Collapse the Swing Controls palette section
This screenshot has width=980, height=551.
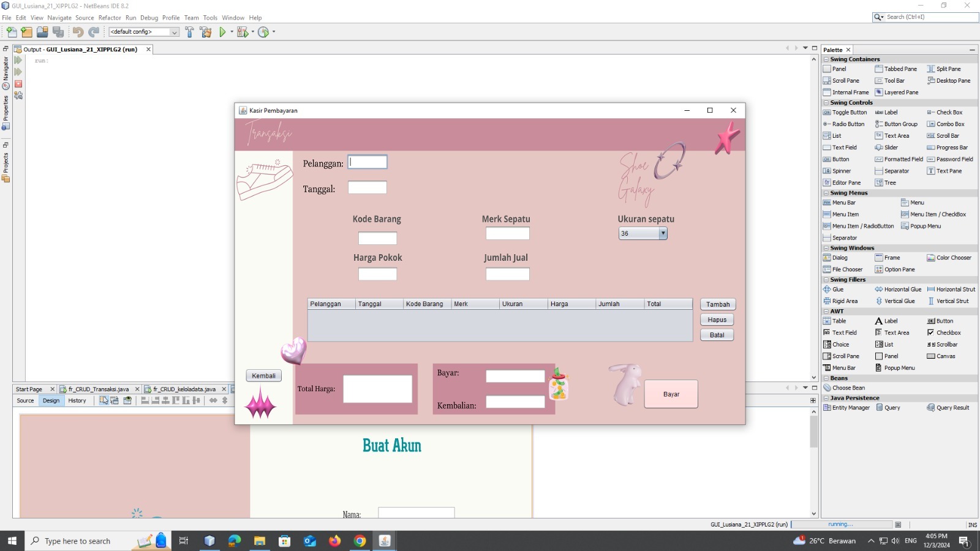coord(826,103)
